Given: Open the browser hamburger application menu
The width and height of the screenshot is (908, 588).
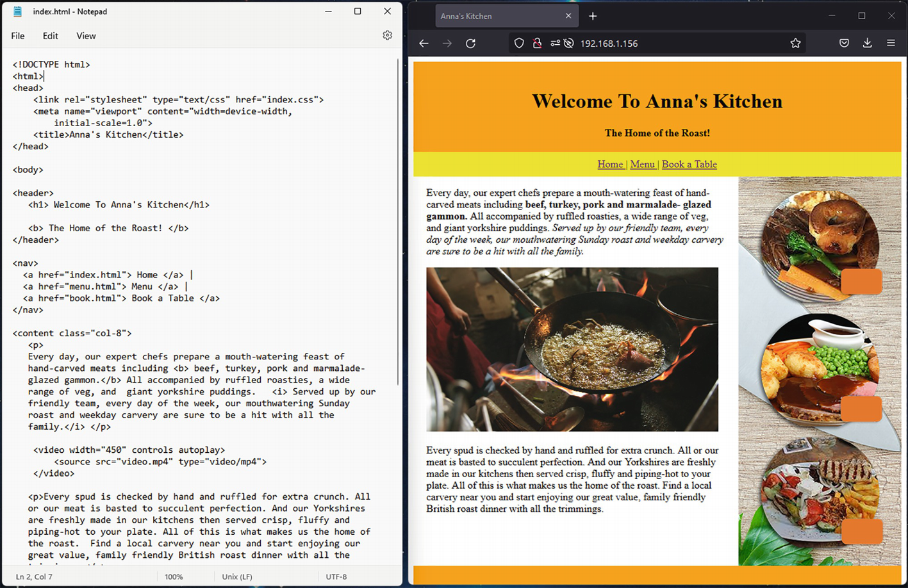Looking at the screenshot, I should click(891, 44).
